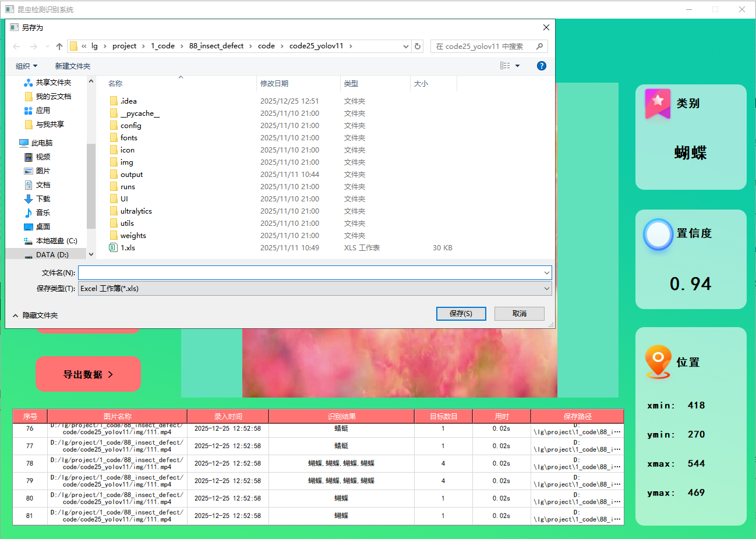Select the 1.xls file
The image size is (756, 539).
[x=122, y=248]
